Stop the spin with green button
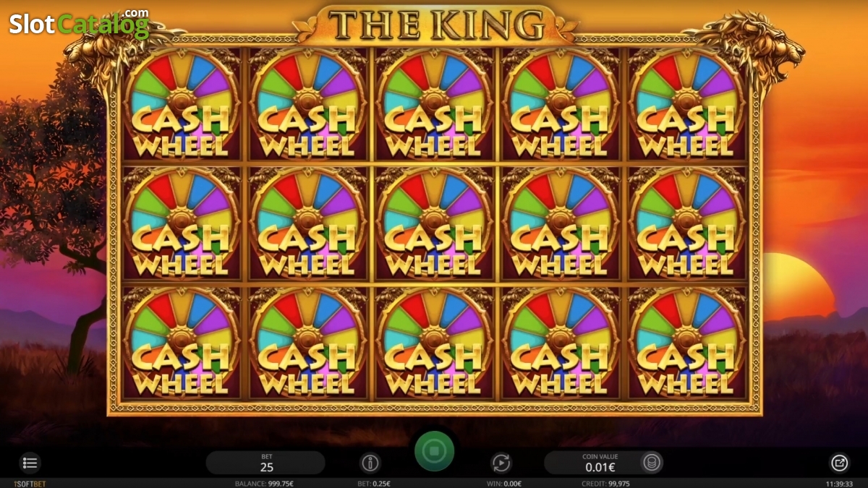 point(434,451)
